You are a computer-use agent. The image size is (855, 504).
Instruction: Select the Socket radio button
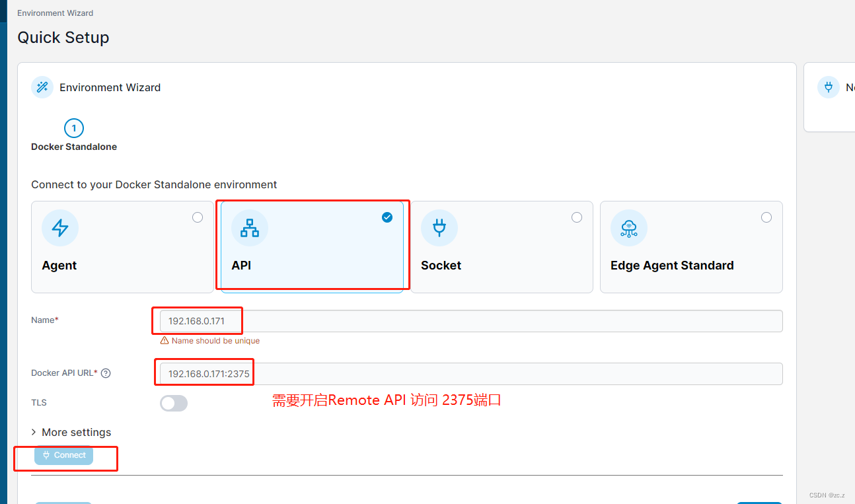point(576,217)
